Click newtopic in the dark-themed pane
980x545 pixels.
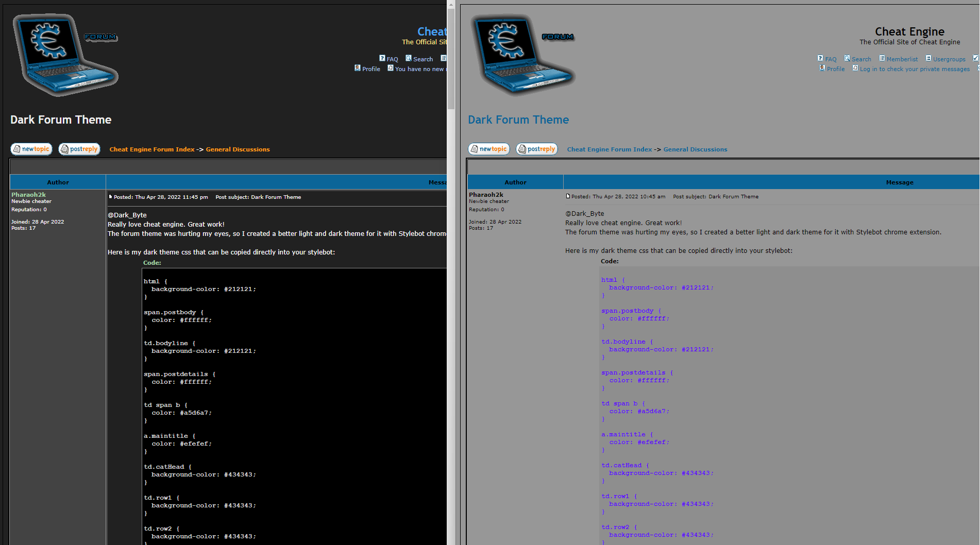click(31, 149)
